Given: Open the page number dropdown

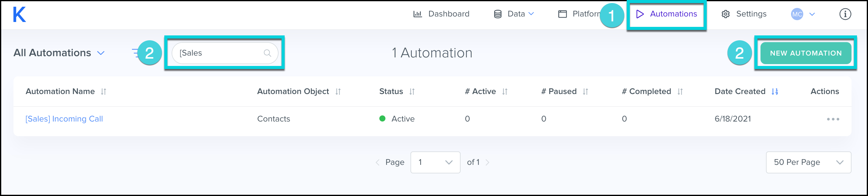Looking at the screenshot, I should [435, 162].
